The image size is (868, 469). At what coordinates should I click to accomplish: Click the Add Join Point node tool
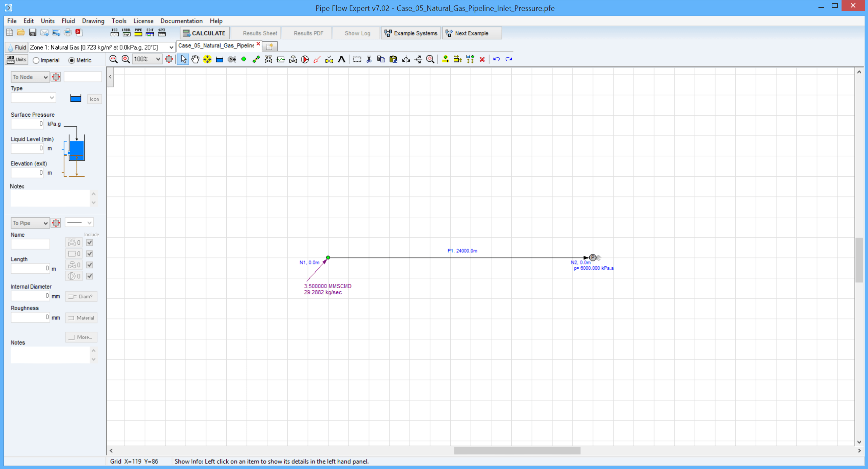point(244,59)
